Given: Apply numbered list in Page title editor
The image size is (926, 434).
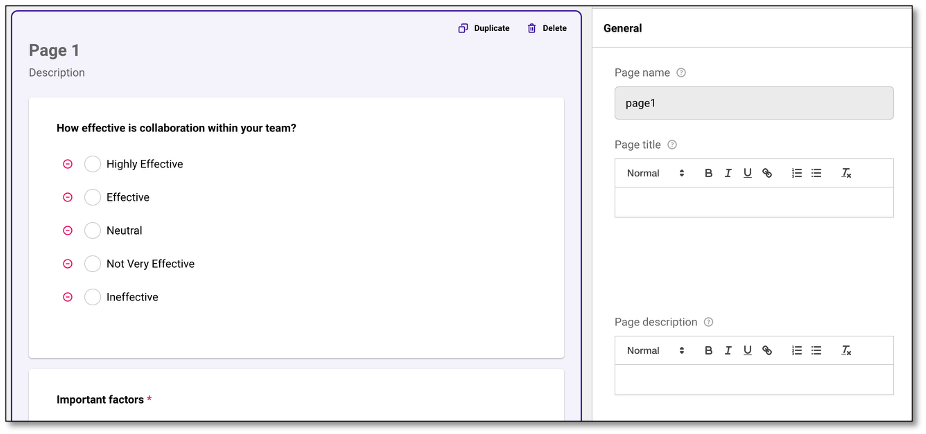Looking at the screenshot, I should click(x=797, y=173).
